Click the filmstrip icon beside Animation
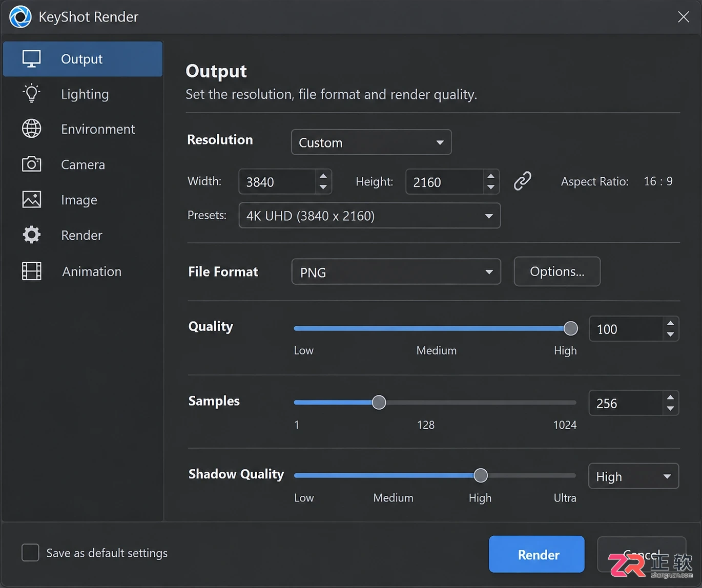This screenshot has width=702, height=588. 31,271
